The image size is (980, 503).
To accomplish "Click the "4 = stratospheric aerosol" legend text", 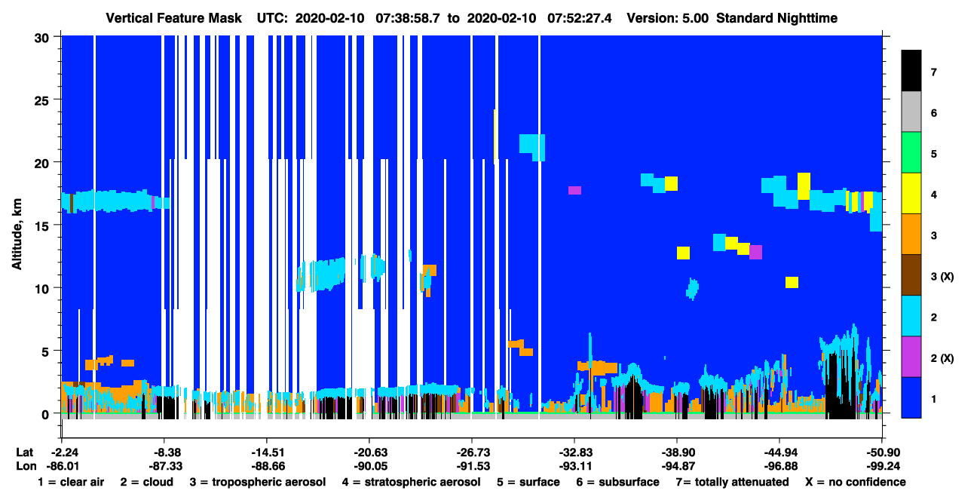I will click(x=411, y=482).
